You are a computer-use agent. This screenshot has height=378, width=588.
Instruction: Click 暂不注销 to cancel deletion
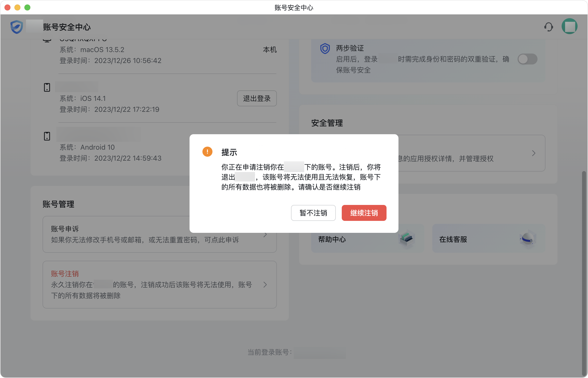coord(313,213)
